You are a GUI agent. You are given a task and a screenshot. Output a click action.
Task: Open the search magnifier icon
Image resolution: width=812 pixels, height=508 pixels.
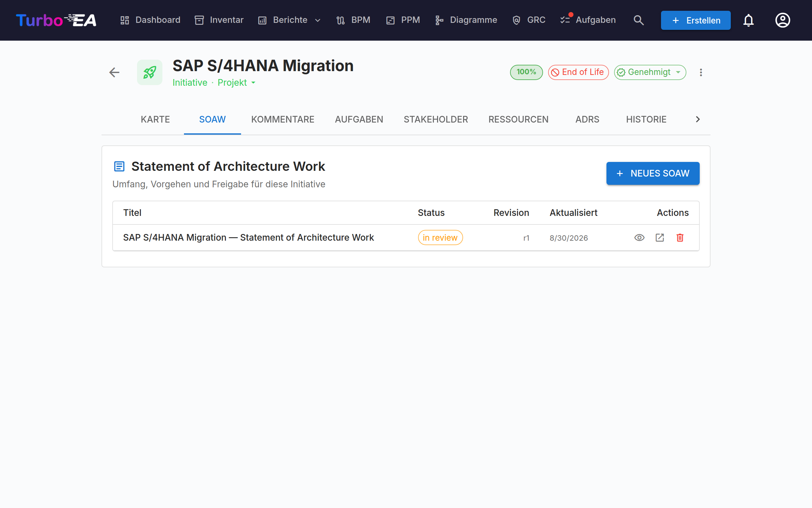tap(638, 20)
